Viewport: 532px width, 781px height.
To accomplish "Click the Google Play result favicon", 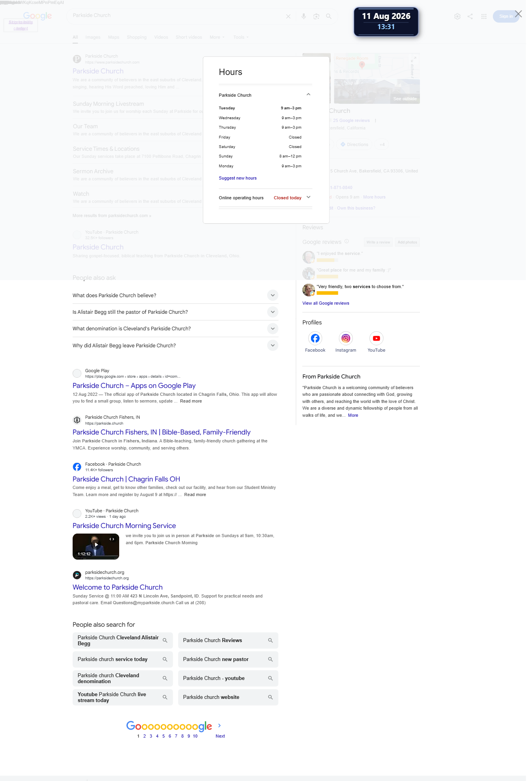I will [77, 373].
